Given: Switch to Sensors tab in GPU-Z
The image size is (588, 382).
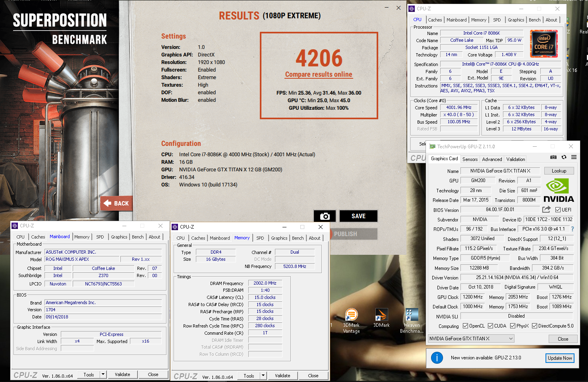Looking at the screenshot, I should 470,159.
